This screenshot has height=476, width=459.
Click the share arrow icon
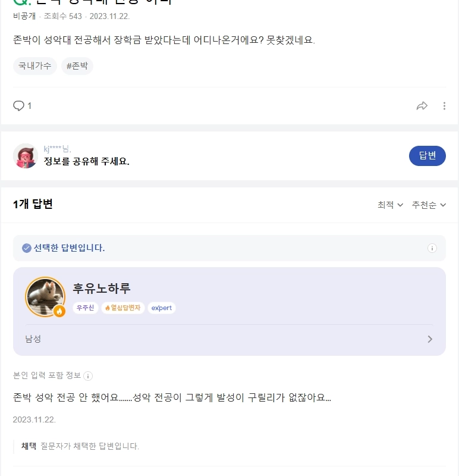coord(422,106)
